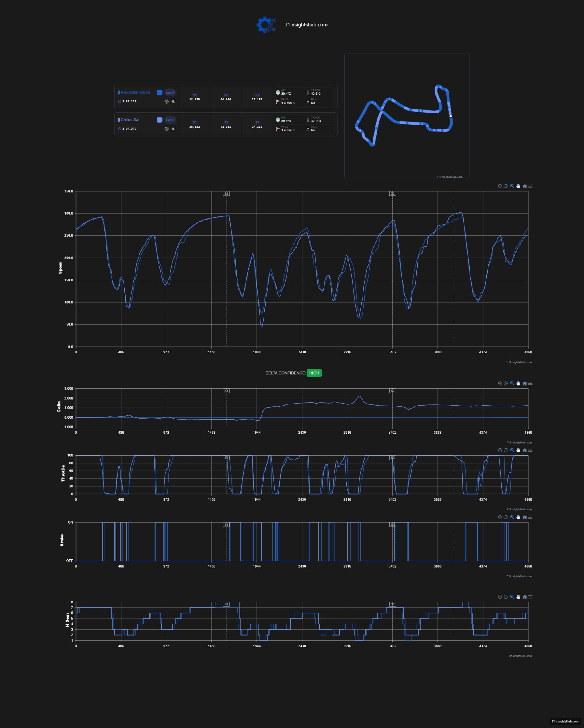Activate selection zoom on Delta chart

pos(512,383)
